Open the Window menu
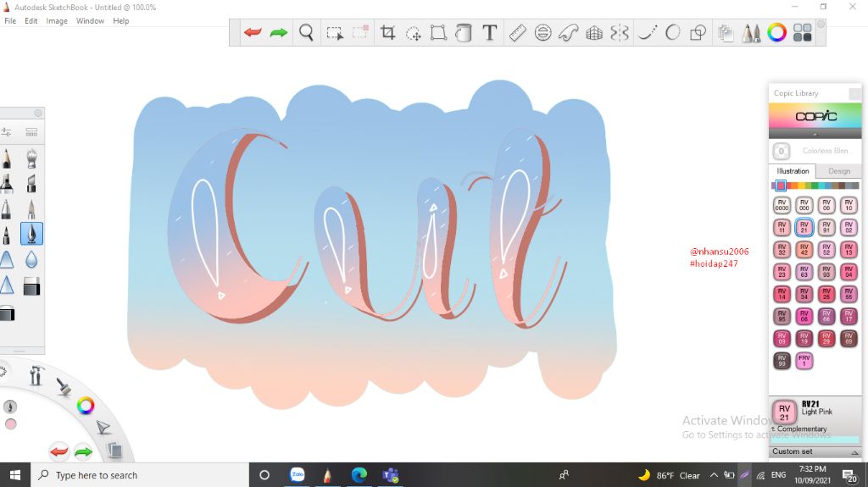Viewport: 868px width, 487px height. pos(90,21)
